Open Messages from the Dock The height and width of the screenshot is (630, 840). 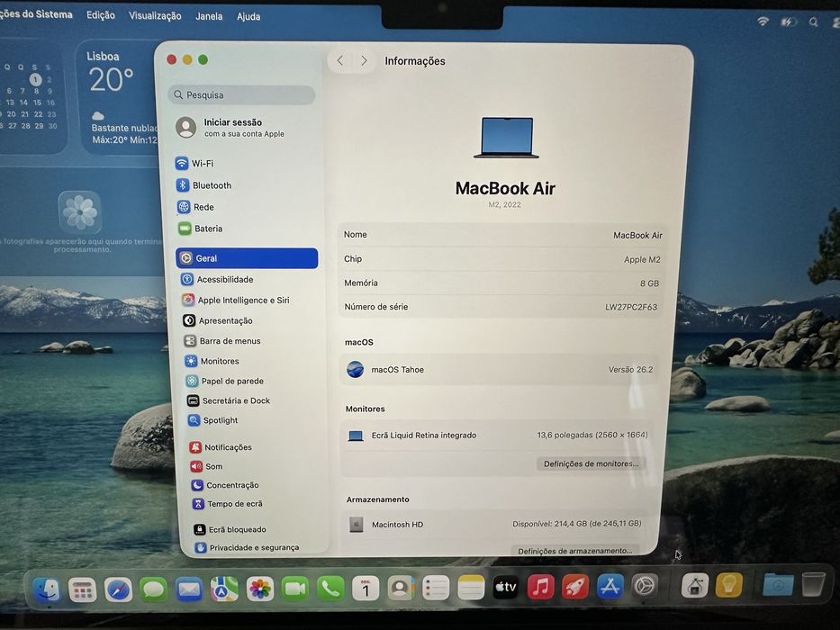click(153, 589)
